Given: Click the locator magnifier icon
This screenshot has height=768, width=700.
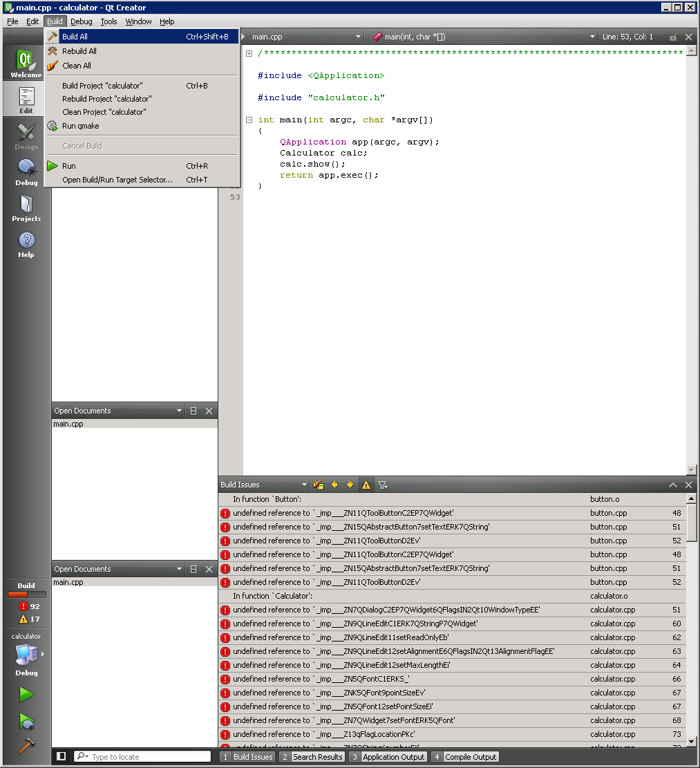Looking at the screenshot, I should (x=83, y=756).
